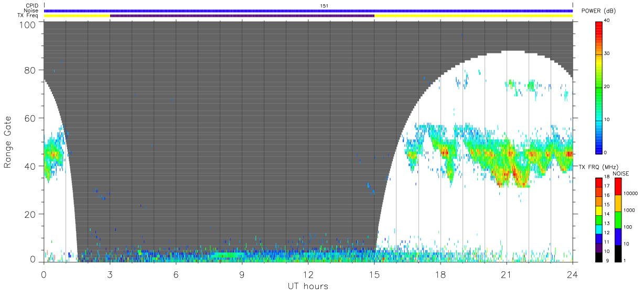Image resolution: width=644 pixels, height=297 pixels.
Task: Click the 30 label on power scale
Action: click(607, 54)
